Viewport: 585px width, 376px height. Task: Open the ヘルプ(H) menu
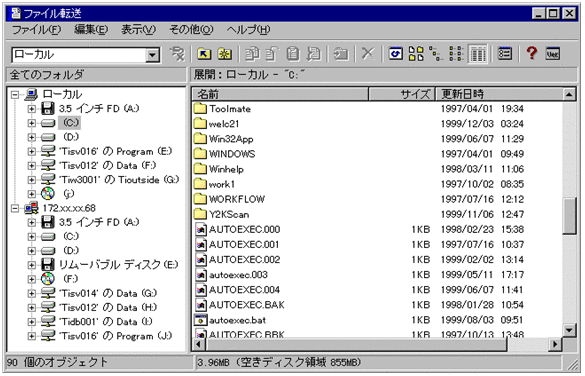pyautogui.click(x=248, y=29)
